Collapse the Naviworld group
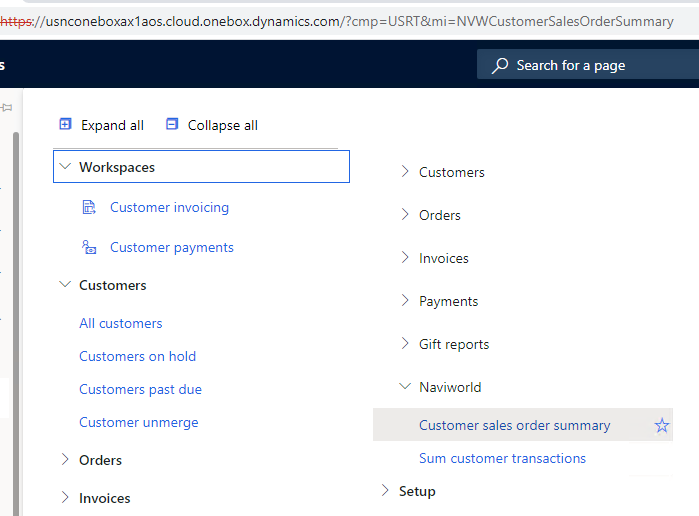The width and height of the screenshot is (699, 516). point(405,386)
